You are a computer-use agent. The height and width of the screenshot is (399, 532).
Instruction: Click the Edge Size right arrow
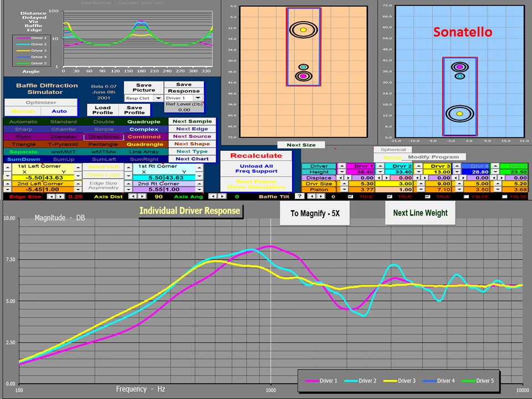[x=61, y=196]
